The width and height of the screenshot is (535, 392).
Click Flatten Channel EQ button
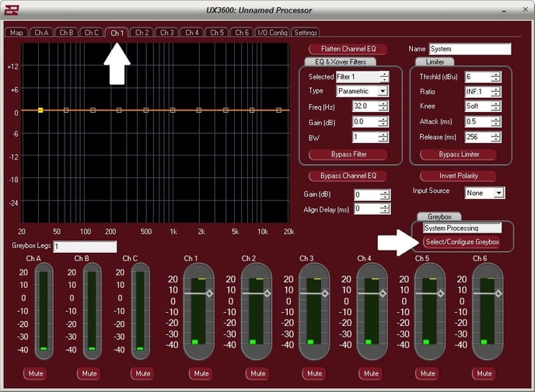tap(348, 49)
